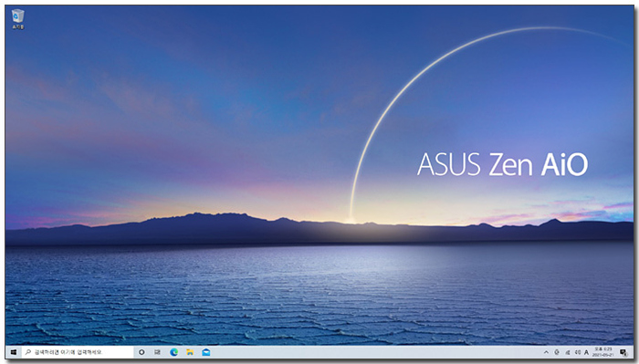Image resolution: width=639 pixels, height=364 pixels.
Task: Click the taskbar search input field
Action: [x=77, y=352]
